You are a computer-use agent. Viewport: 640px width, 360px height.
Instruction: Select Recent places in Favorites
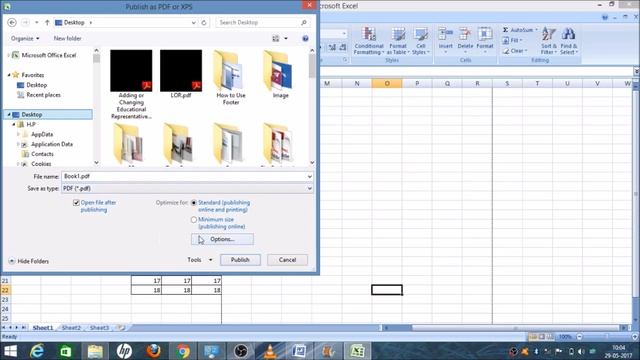pyautogui.click(x=39, y=95)
